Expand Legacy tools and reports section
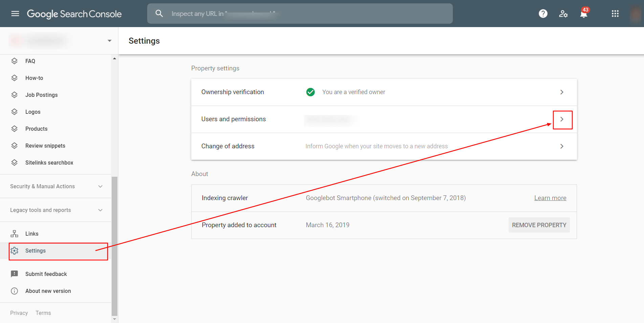 [100, 210]
